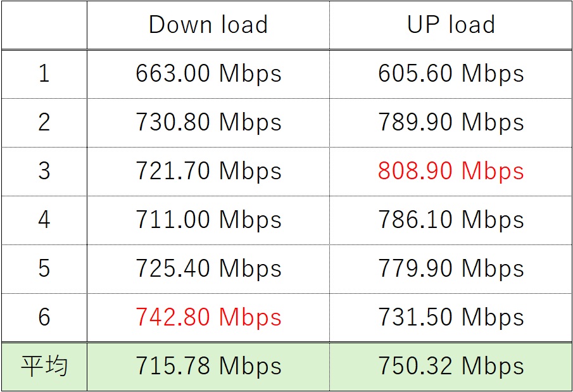Select the "UP load" column header

(451, 25)
